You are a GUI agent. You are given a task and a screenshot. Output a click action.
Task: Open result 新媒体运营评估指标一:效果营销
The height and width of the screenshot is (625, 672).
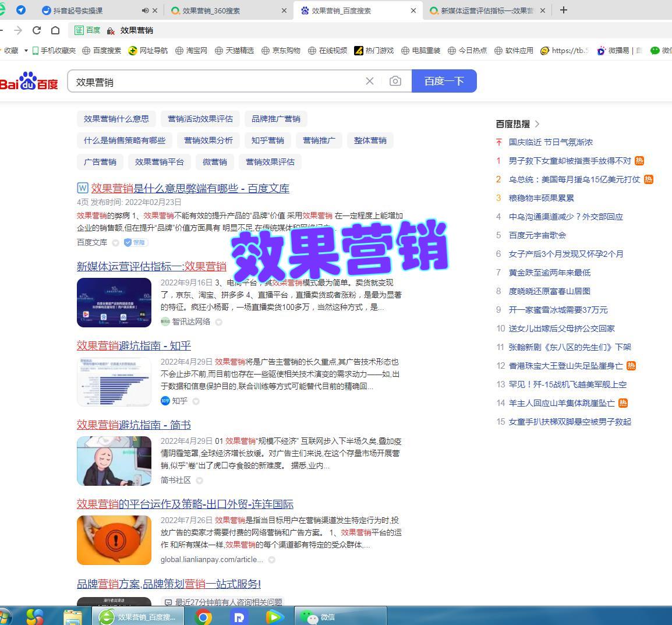pos(151,266)
